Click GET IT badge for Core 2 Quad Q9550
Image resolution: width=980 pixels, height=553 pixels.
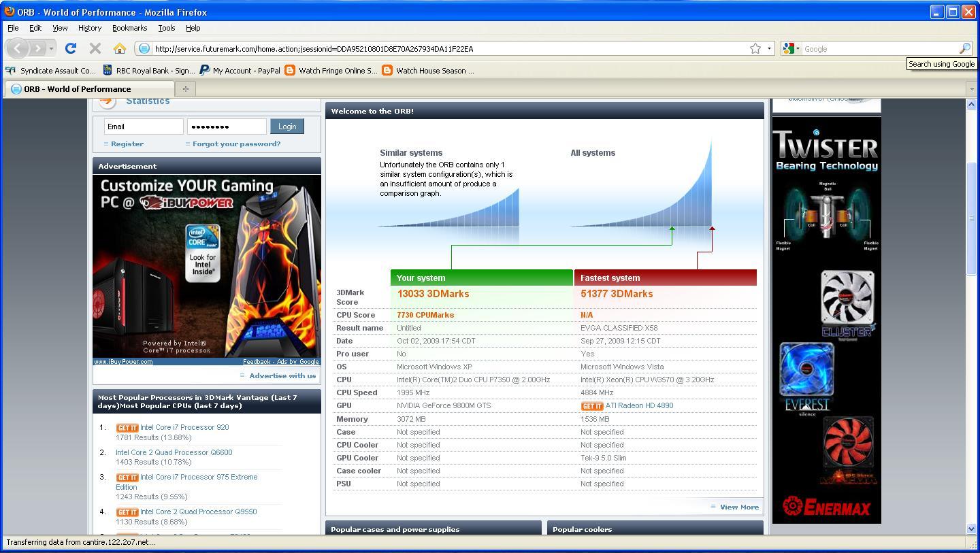(x=127, y=512)
